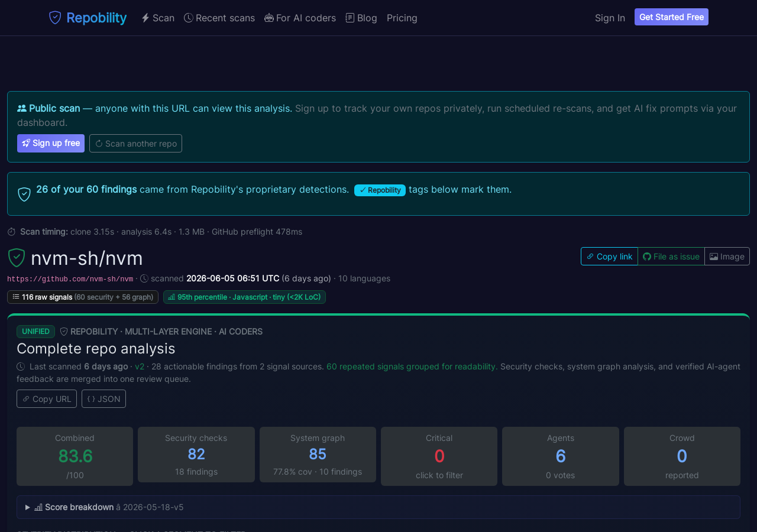
Task: Open Recent scans in navigation
Action: tap(219, 18)
